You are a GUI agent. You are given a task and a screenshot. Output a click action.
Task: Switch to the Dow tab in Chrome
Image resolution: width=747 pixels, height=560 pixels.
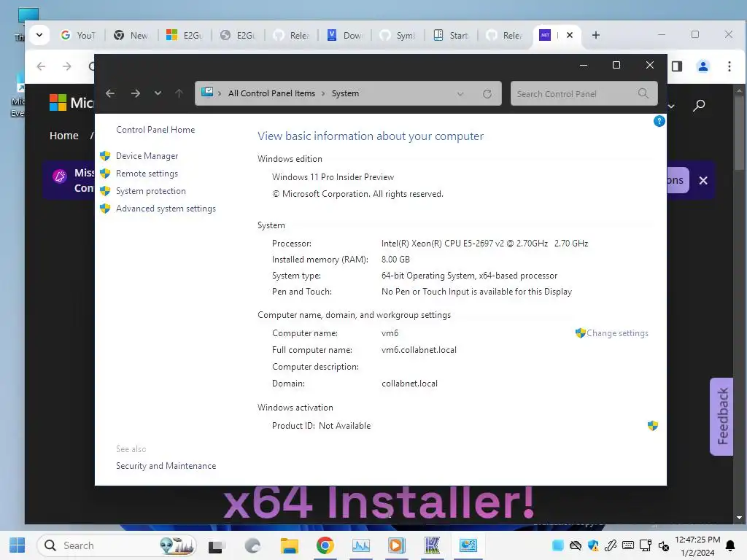pyautogui.click(x=345, y=35)
